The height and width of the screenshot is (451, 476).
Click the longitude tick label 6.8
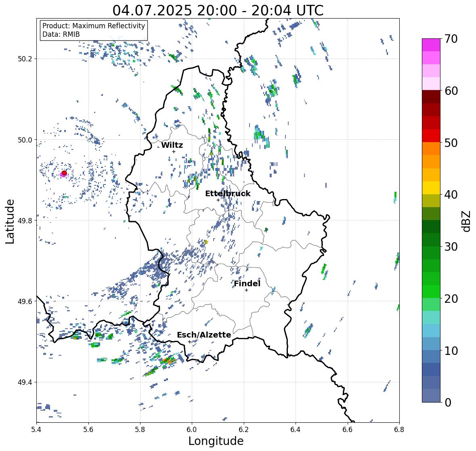pos(399,429)
